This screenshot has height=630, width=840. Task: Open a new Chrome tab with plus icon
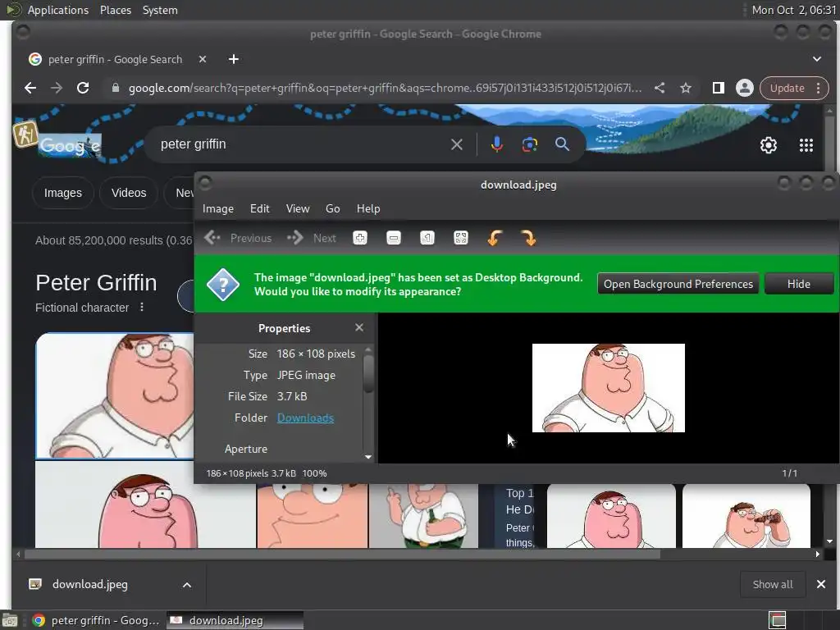(234, 59)
